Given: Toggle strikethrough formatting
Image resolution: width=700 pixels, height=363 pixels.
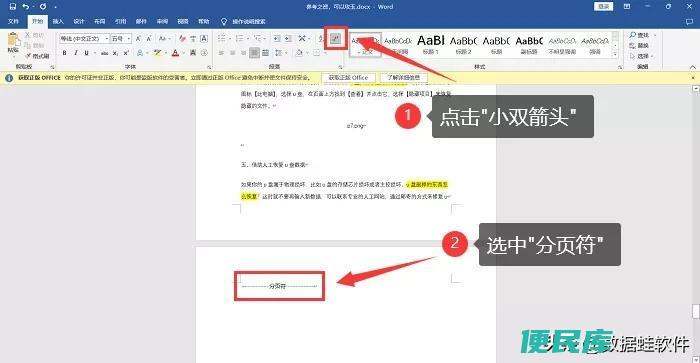Looking at the screenshot, I should [x=104, y=53].
